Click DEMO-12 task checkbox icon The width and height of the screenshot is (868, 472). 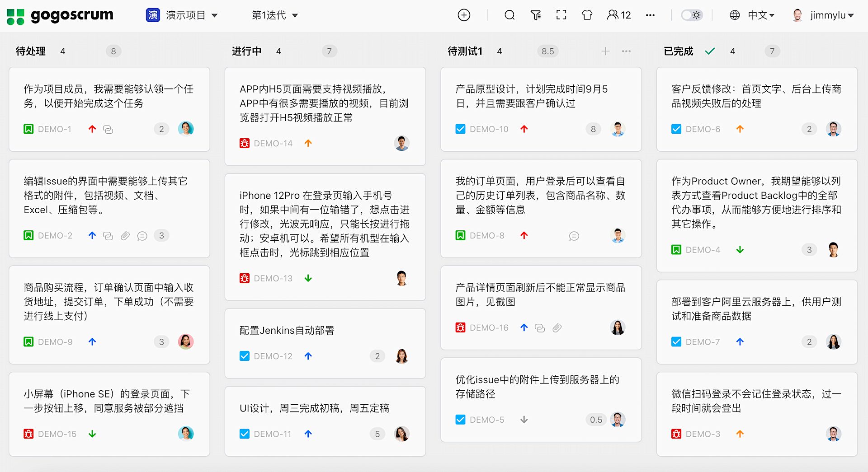[245, 356]
